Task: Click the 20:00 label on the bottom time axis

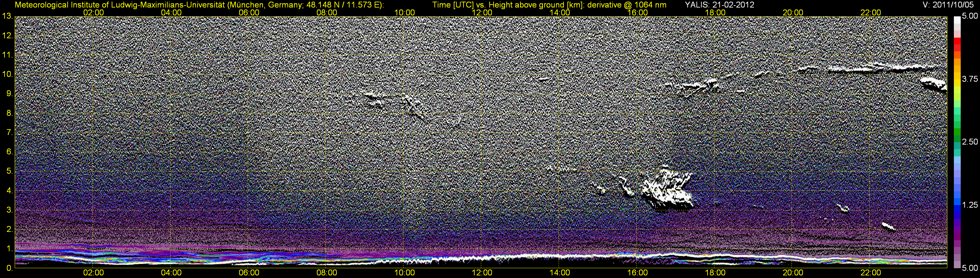Action: click(793, 273)
